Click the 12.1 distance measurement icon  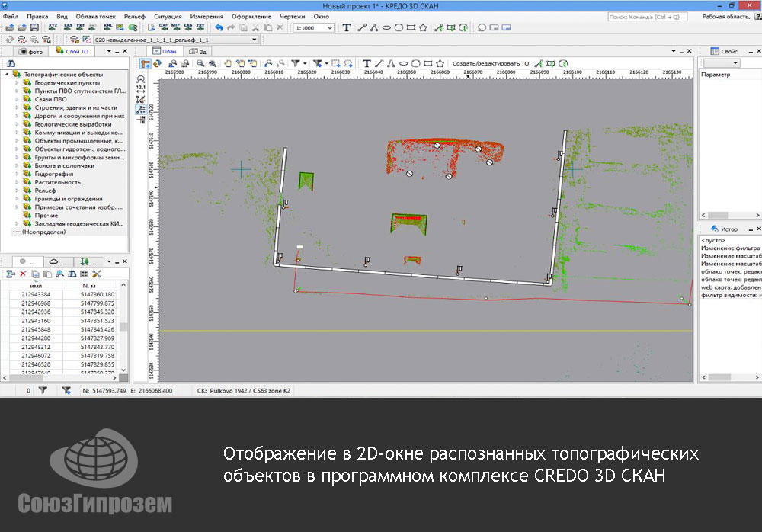[141, 88]
